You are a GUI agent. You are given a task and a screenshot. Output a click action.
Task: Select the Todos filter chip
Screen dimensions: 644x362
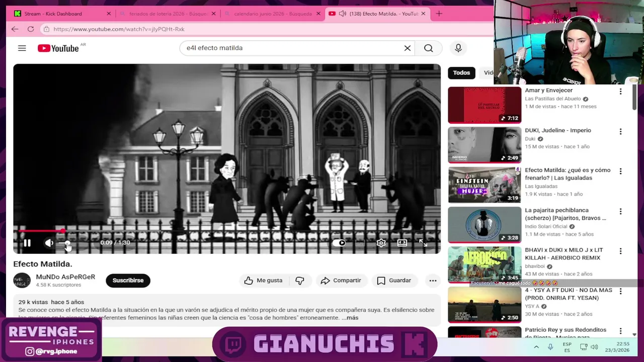tap(461, 73)
